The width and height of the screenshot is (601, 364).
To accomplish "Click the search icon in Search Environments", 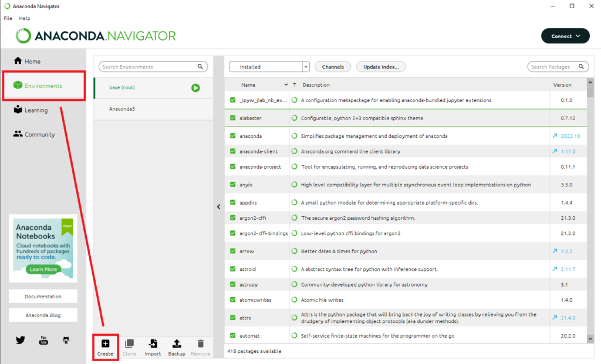I will 200,67.
